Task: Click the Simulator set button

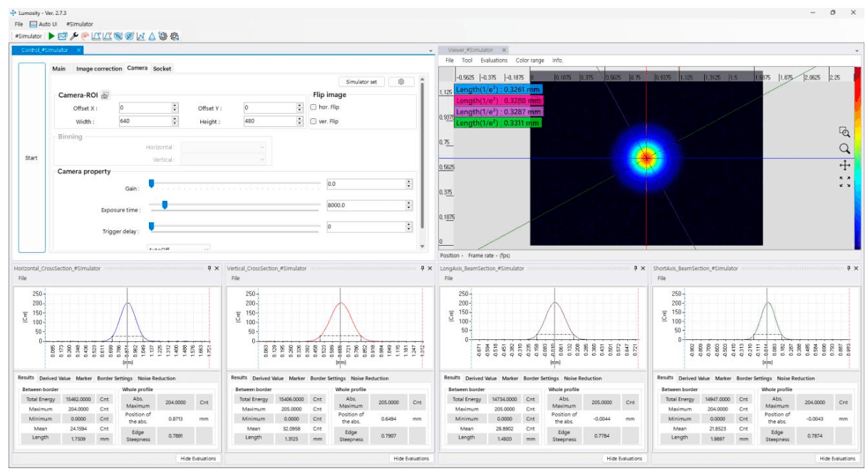Action: point(362,82)
